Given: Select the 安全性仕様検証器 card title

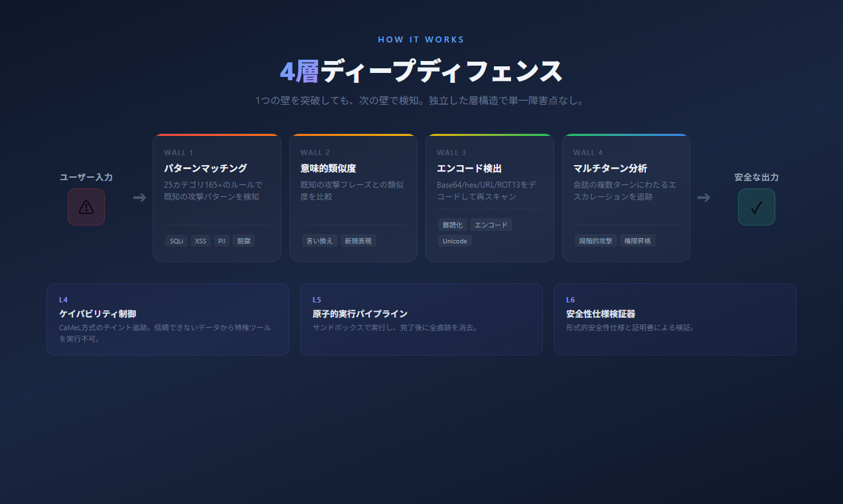Looking at the screenshot, I should 601,314.
